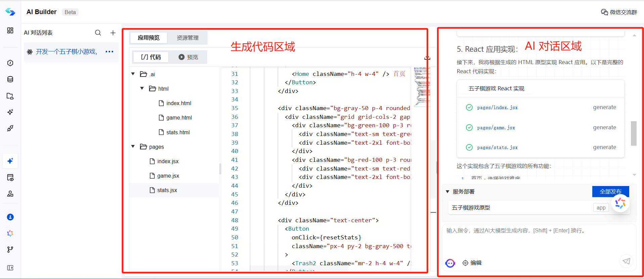This screenshot has width=644, height=279.
Task: Open the database sidebar icon
Action: click(x=10, y=79)
